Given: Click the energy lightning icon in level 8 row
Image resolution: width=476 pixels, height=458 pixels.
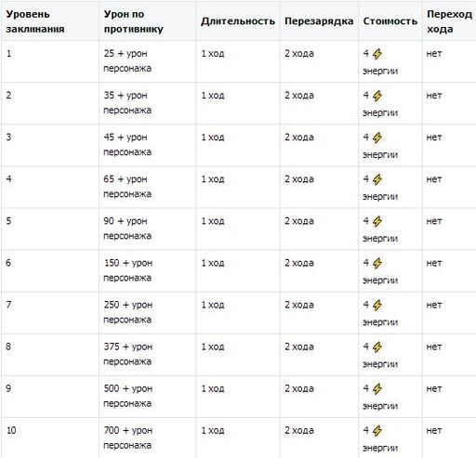Looking at the screenshot, I should coord(377,347).
